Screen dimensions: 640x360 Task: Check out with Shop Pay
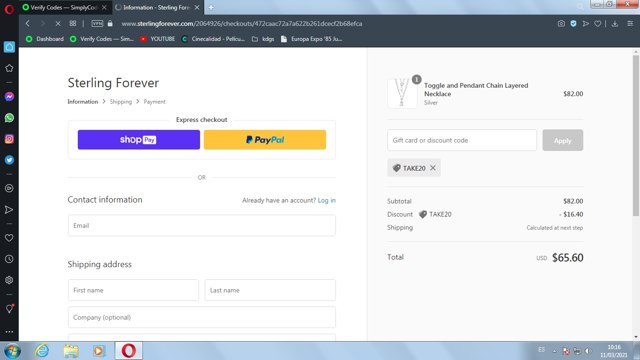(139, 140)
